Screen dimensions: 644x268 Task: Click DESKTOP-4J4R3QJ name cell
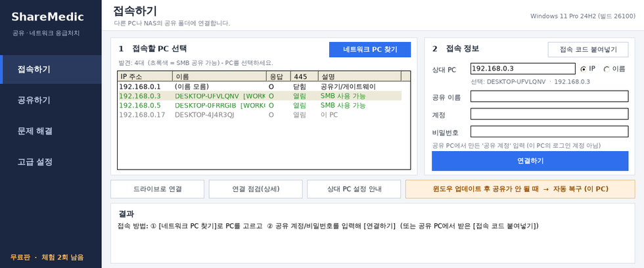pos(204,115)
